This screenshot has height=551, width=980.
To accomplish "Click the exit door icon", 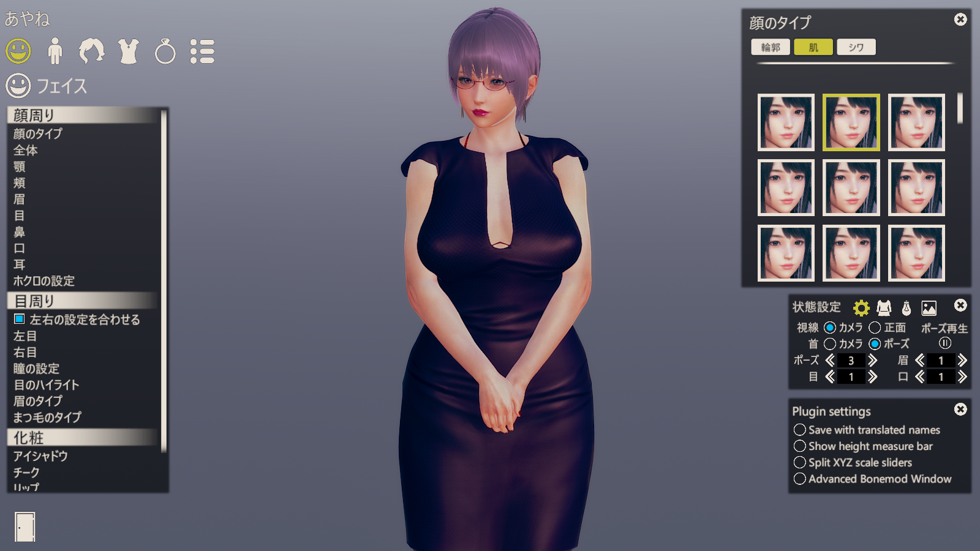I will [25, 527].
